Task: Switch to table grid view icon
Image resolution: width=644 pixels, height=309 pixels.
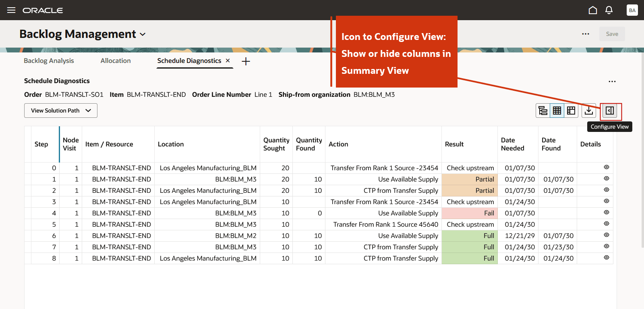Action: click(x=557, y=111)
